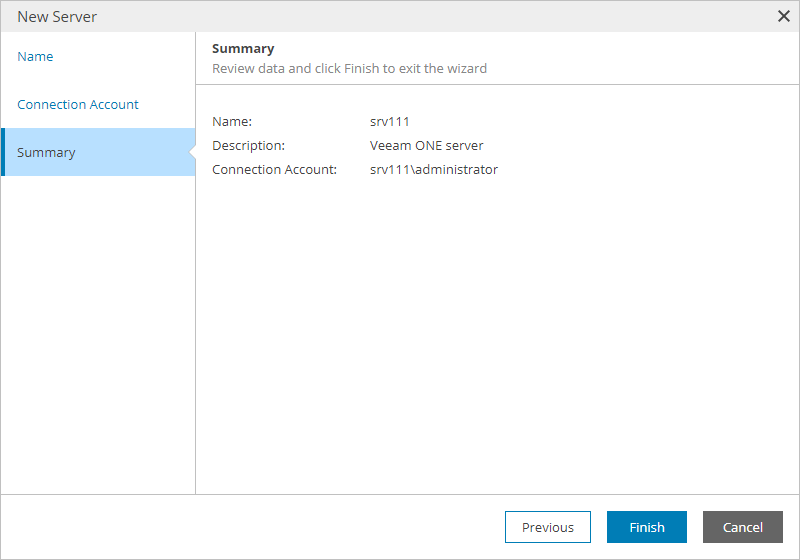
Task: Open the Connection Account wizard step
Action: click(x=78, y=105)
